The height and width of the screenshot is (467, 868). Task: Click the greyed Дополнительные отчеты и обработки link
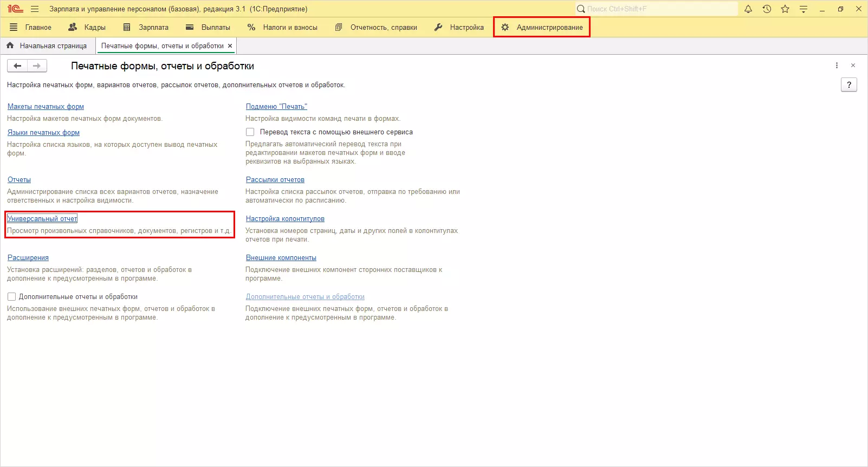[305, 297]
